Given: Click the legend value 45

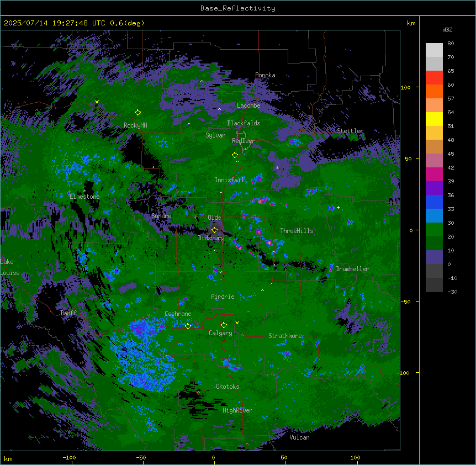Looking at the screenshot, I should pos(451,154).
